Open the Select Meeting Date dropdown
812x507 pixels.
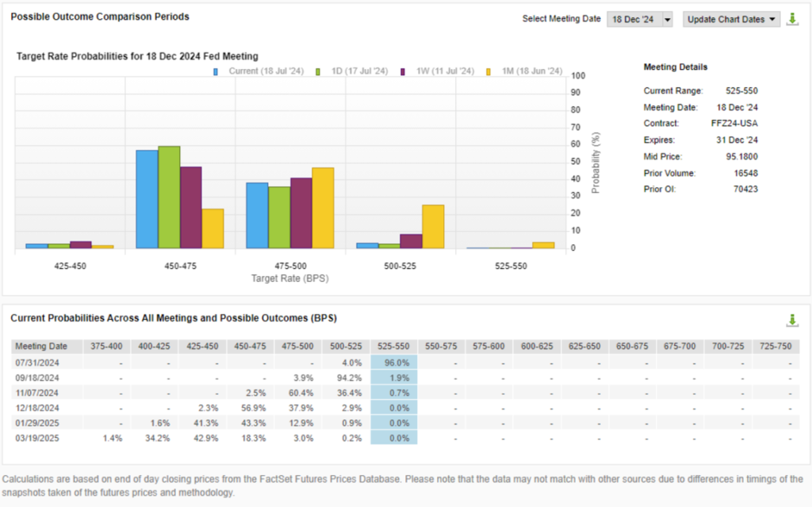(640, 19)
